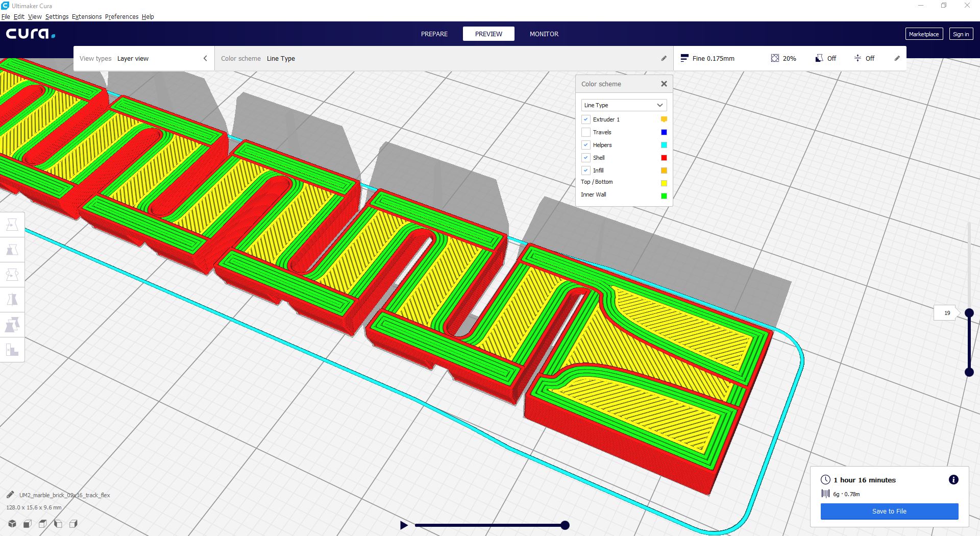Image resolution: width=980 pixels, height=536 pixels.
Task: Click the Top / Bottom yellow swatch
Action: [664, 183]
